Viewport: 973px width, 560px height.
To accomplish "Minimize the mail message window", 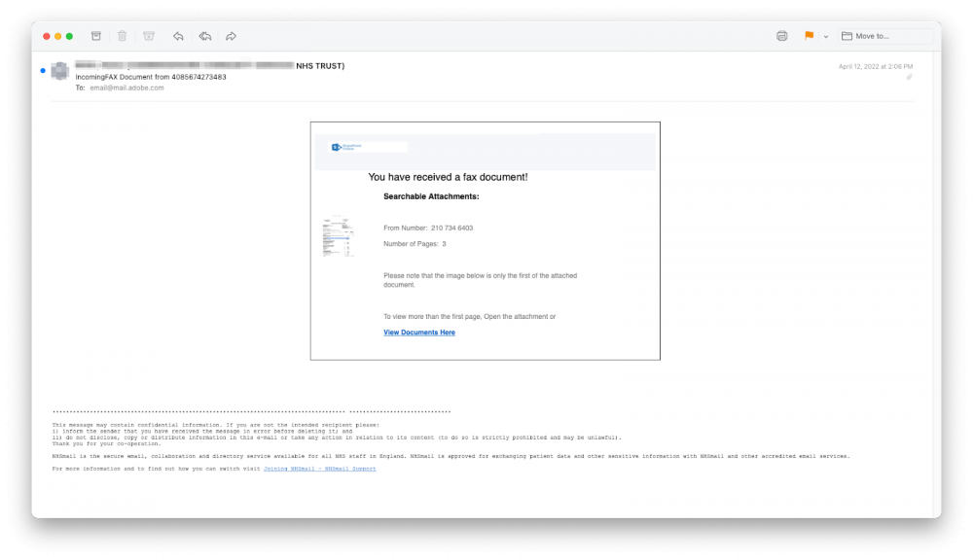I will [57, 36].
